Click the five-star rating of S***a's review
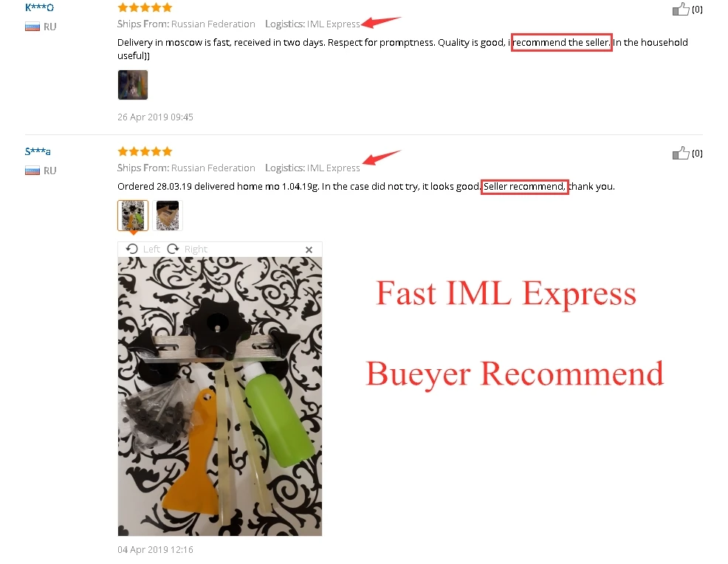728x564 pixels. click(x=145, y=151)
